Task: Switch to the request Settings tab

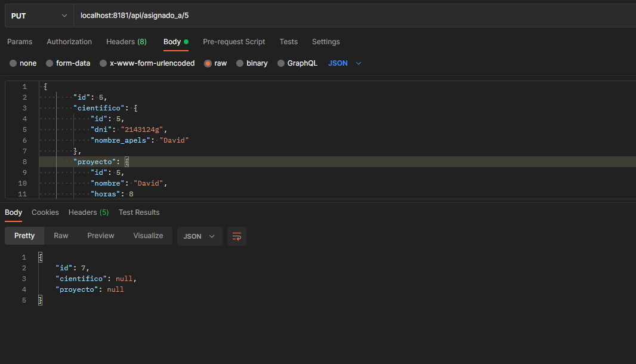Action: tap(326, 42)
